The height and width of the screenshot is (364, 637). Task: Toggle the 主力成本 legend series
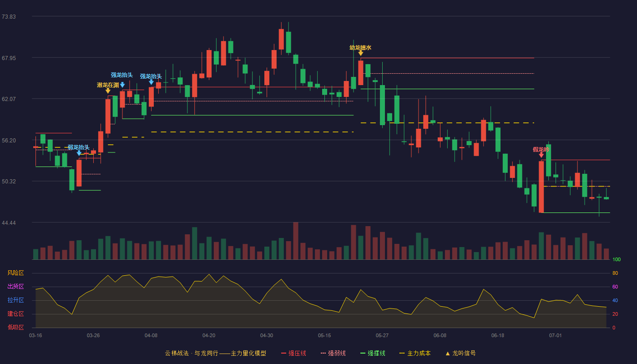pyautogui.click(x=415, y=353)
